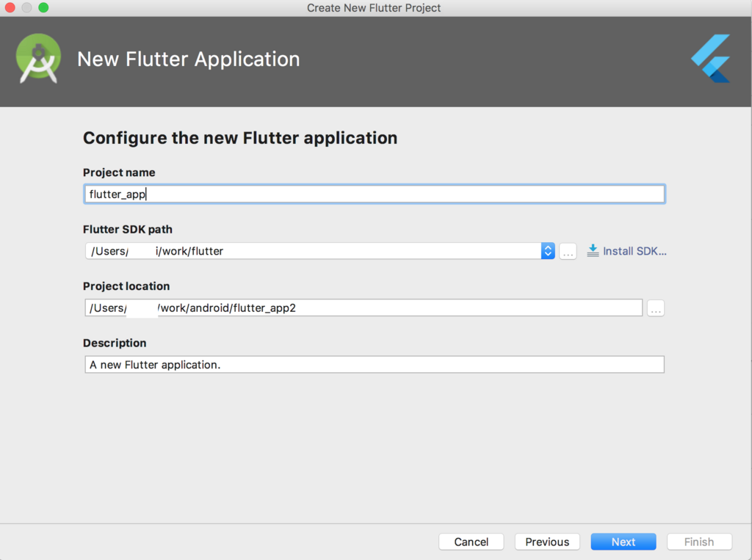Click the Install SDK download icon

pyautogui.click(x=593, y=251)
